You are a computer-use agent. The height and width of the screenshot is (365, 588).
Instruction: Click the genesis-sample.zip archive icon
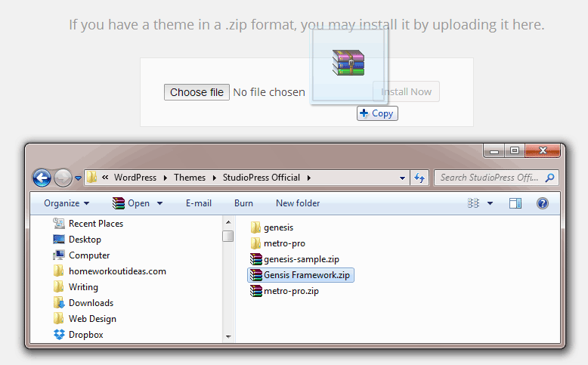256,259
